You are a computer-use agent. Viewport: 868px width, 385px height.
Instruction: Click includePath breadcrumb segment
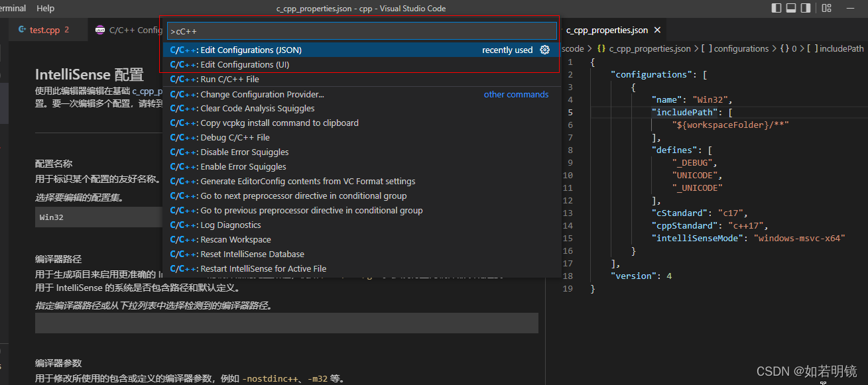(x=841, y=49)
